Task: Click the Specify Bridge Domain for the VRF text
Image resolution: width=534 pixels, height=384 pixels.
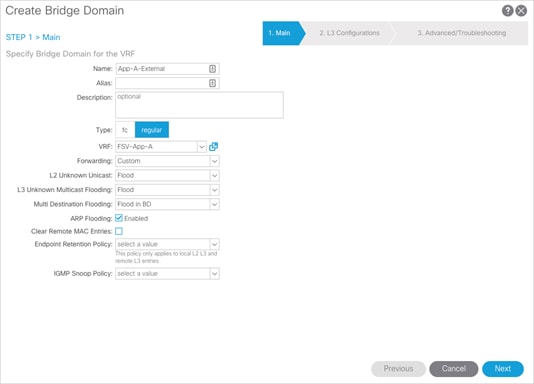Action: (x=70, y=54)
